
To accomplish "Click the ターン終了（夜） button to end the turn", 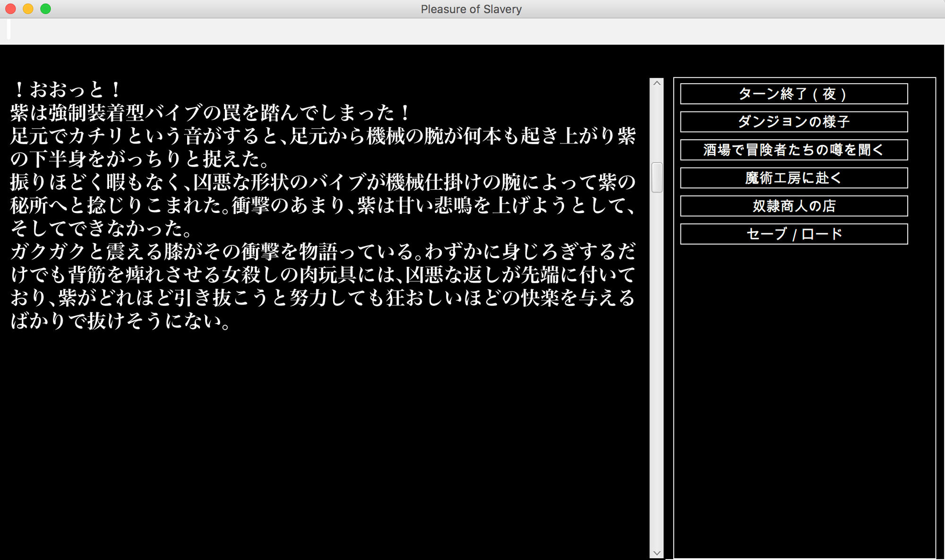I will tap(793, 94).
